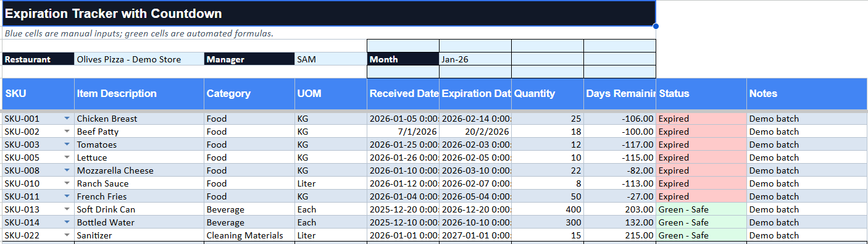Select Liter UOM cell for Ranch Sauce
The image size is (868, 244).
330,183
